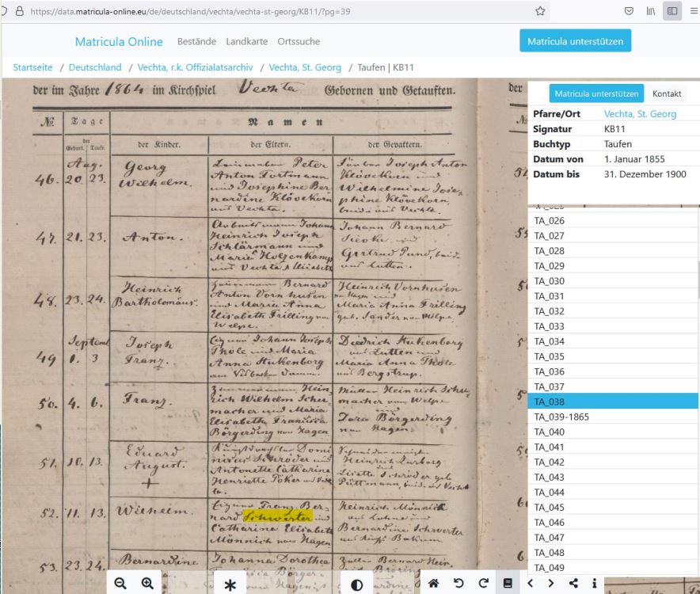The image size is (700, 594).
Task: Toggle the browser sidebar icon
Action: 672,11
